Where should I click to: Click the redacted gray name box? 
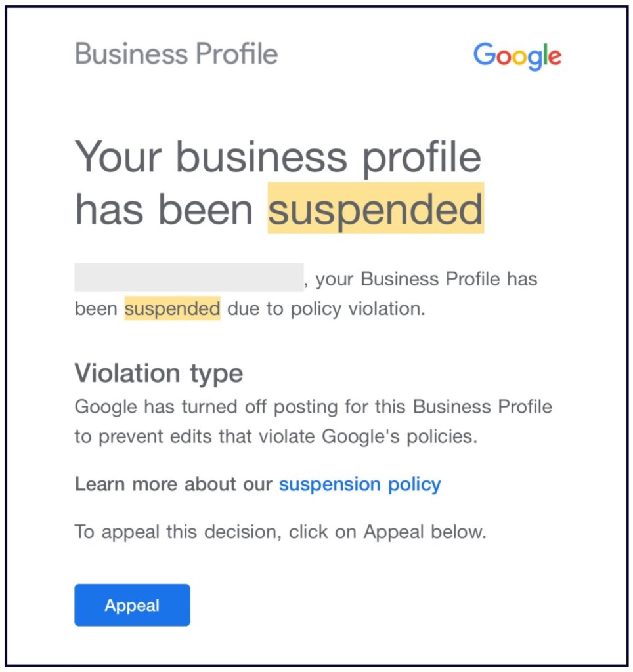point(188,278)
